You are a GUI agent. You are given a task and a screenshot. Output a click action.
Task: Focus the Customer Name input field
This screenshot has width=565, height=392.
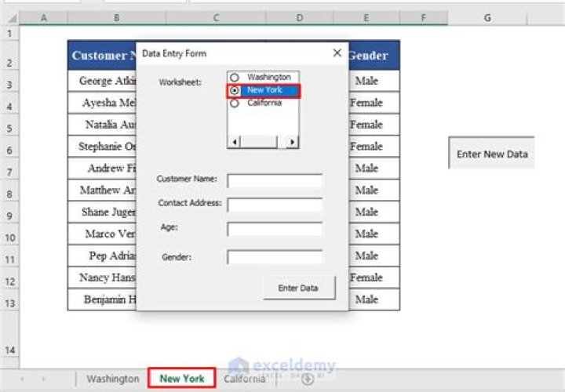tap(275, 180)
